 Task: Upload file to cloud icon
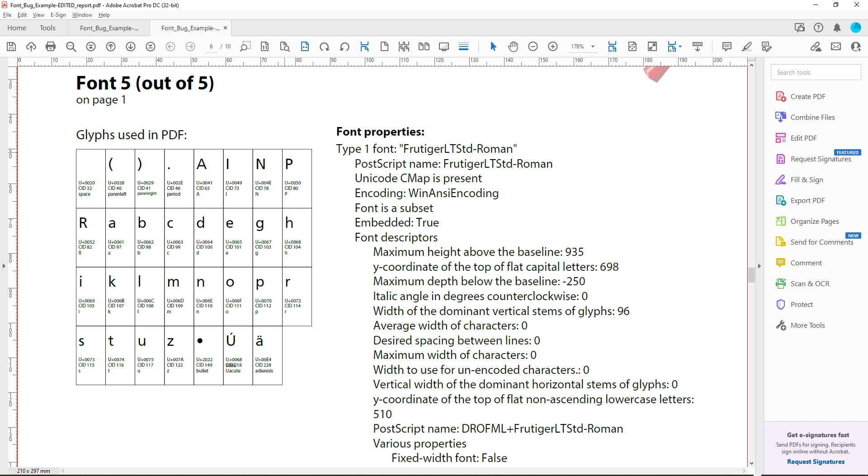click(x=31, y=47)
